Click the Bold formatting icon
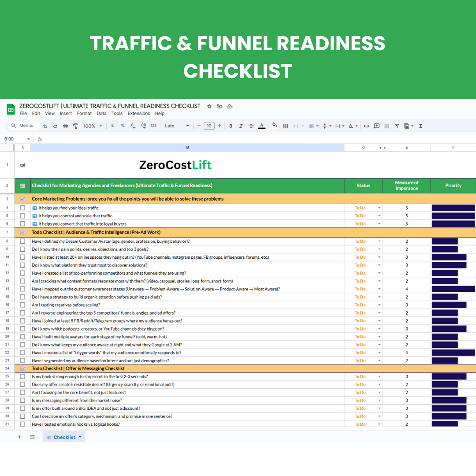The height and width of the screenshot is (476, 476). tap(231, 126)
